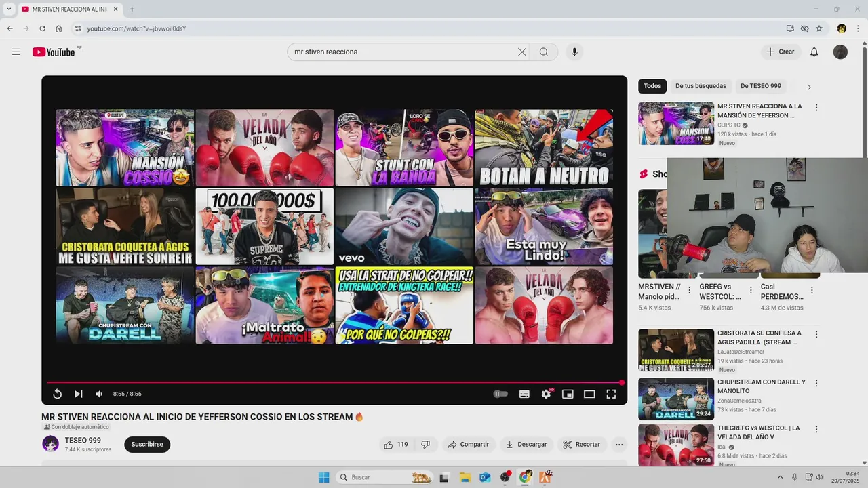View site information icon in address bar
The width and height of the screenshot is (868, 488).
(x=78, y=28)
